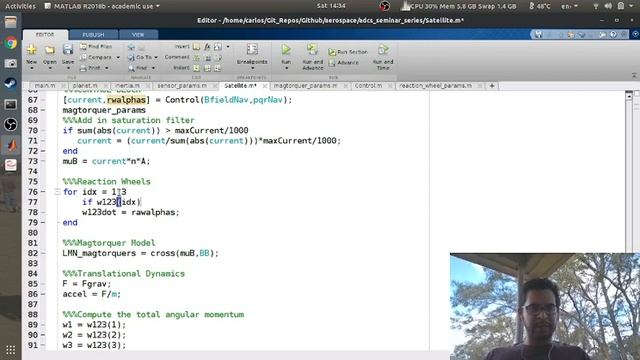Click the Activities button
The width and height of the screenshot is (640, 360).
pyautogui.click(x=20, y=6)
